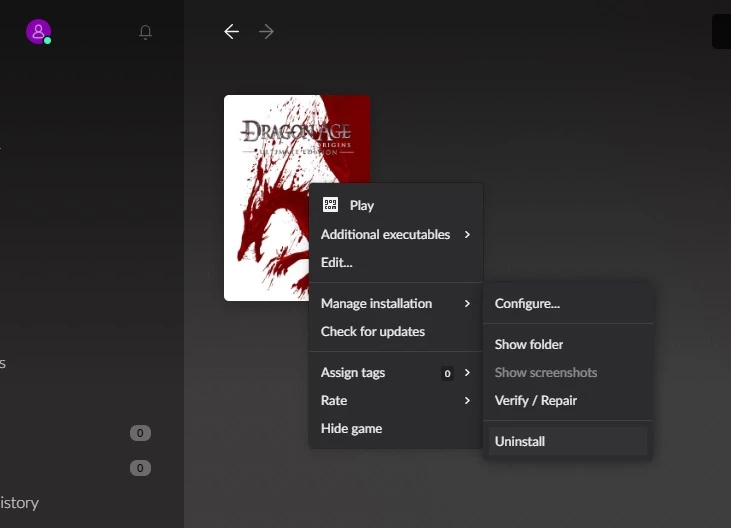Open the Rate submenu

[396, 400]
